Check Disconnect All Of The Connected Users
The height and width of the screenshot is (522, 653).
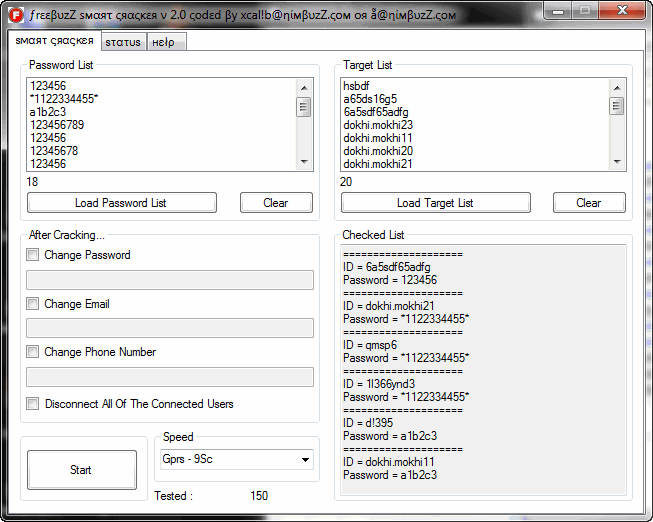click(32, 404)
